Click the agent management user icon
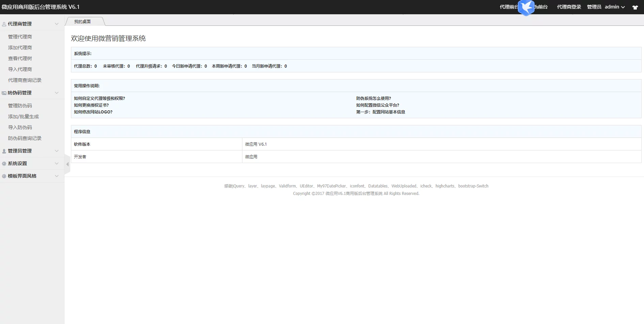644x324 pixels. point(4,24)
